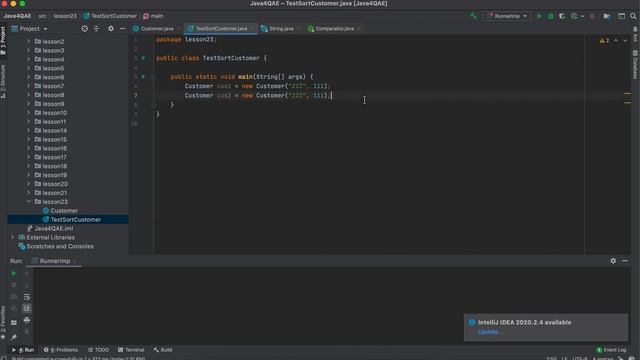This screenshot has height=360, width=640.
Task: Go to previous highlighted error arrow
Action: (616, 40)
